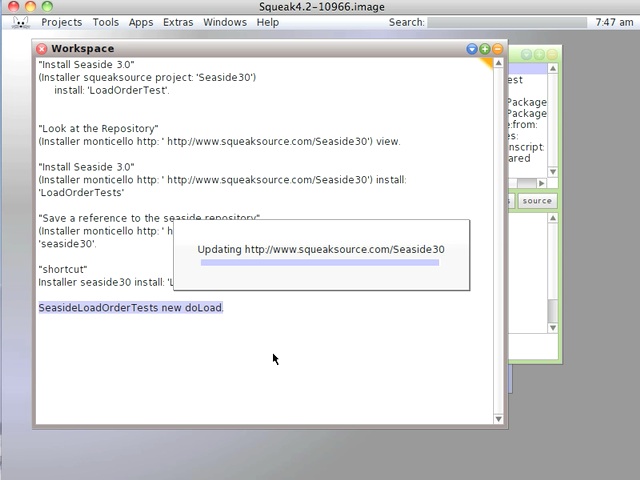
Task: Open the Extras menu
Action: tap(178, 22)
